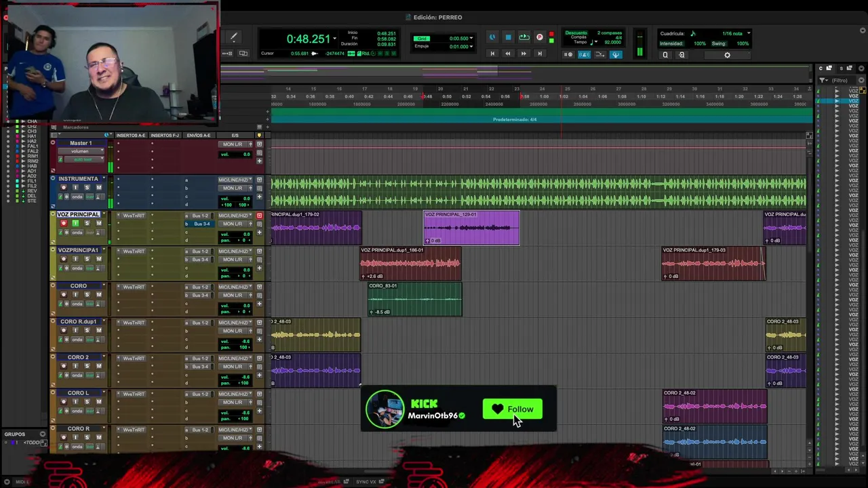Screen dimensions: 868x488
Task: Open WvsTnRIT insert on VOZ PRINCIPAL
Action: (133, 216)
